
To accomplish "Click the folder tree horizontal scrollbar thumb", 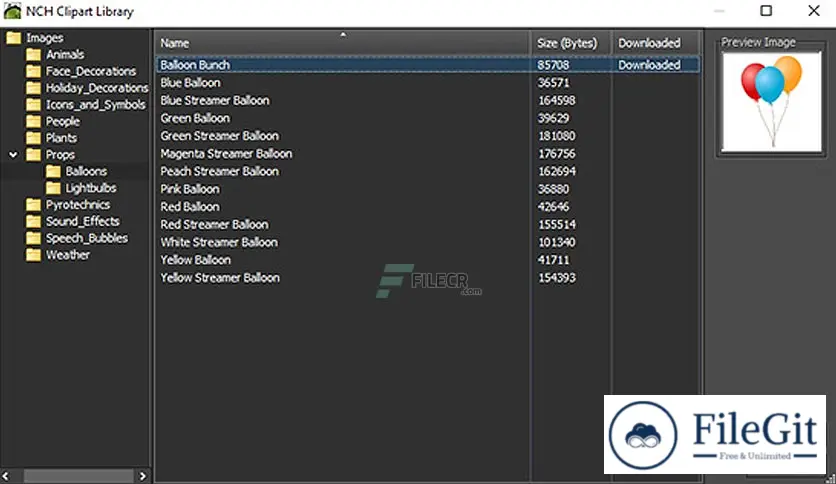I will 78,476.
